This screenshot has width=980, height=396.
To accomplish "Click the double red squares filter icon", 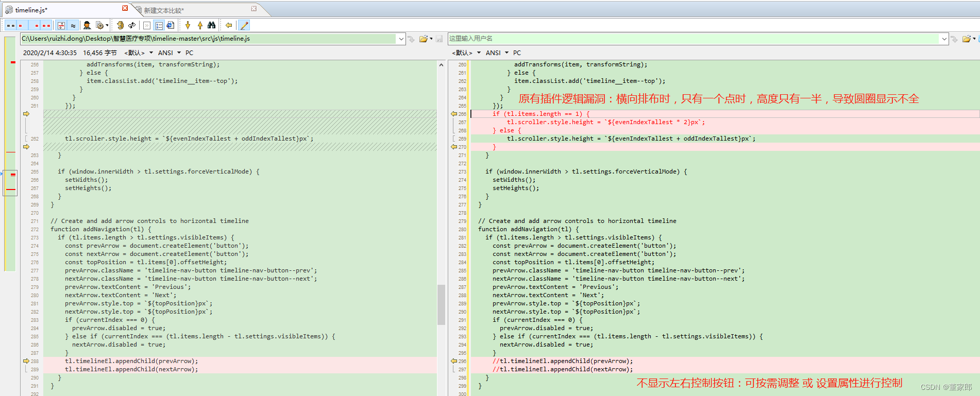I will coord(46,25).
